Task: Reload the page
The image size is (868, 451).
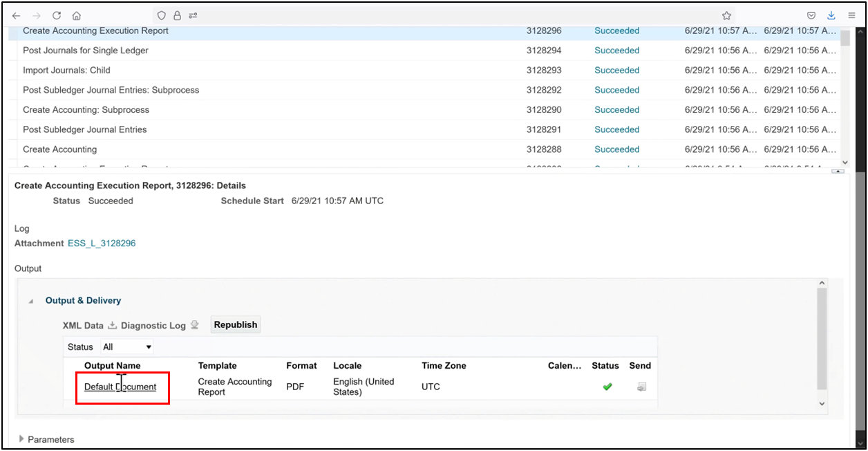Action: pyautogui.click(x=56, y=15)
